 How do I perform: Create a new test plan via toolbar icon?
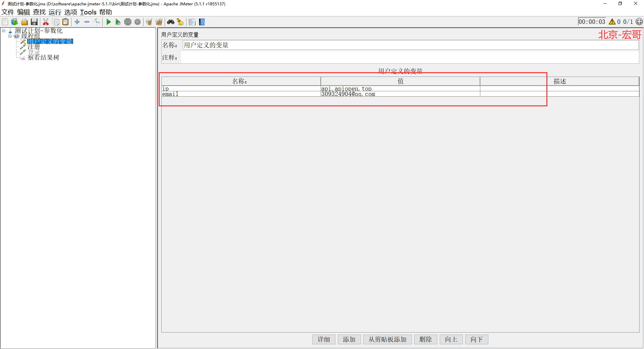(5, 22)
